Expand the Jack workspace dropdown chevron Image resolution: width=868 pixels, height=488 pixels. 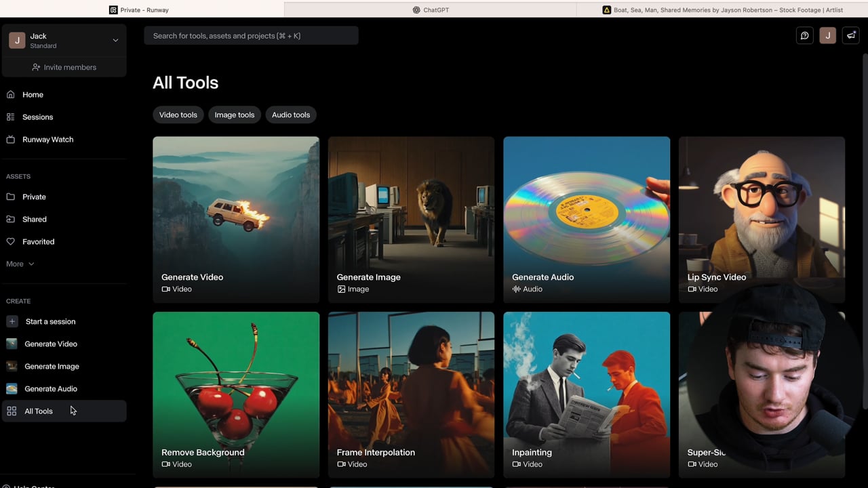tap(115, 41)
